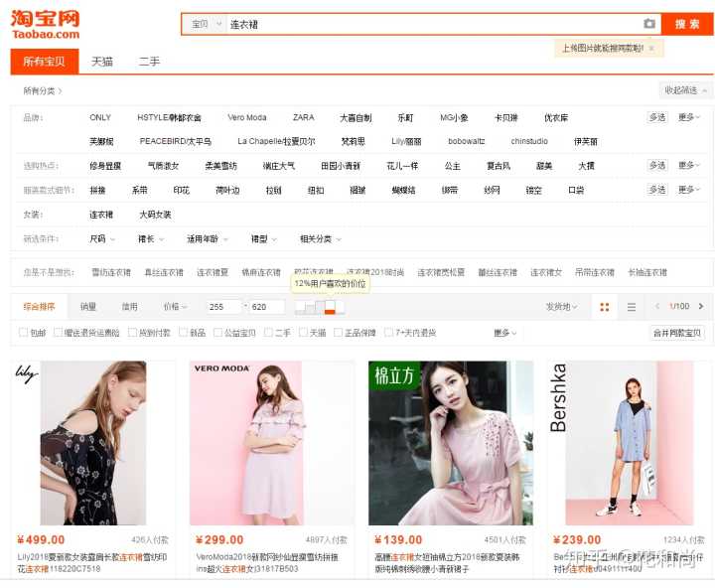Open the 尺码 size filter dropdown

click(x=102, y=239)
